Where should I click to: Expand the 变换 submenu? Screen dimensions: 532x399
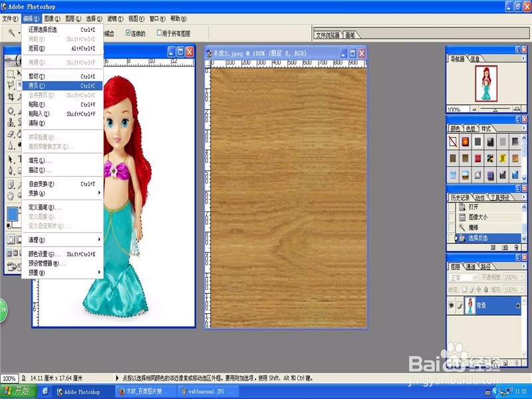coord(63,193)
